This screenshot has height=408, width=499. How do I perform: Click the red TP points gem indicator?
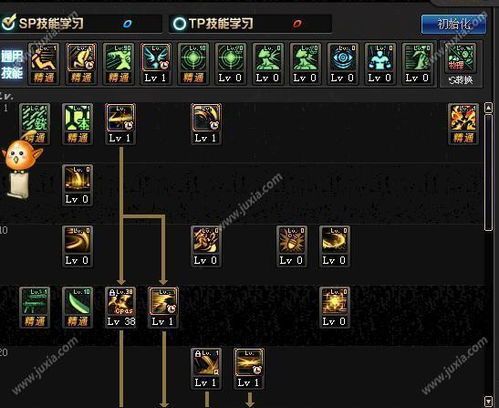pyautogui.click(x=297, y=24)
